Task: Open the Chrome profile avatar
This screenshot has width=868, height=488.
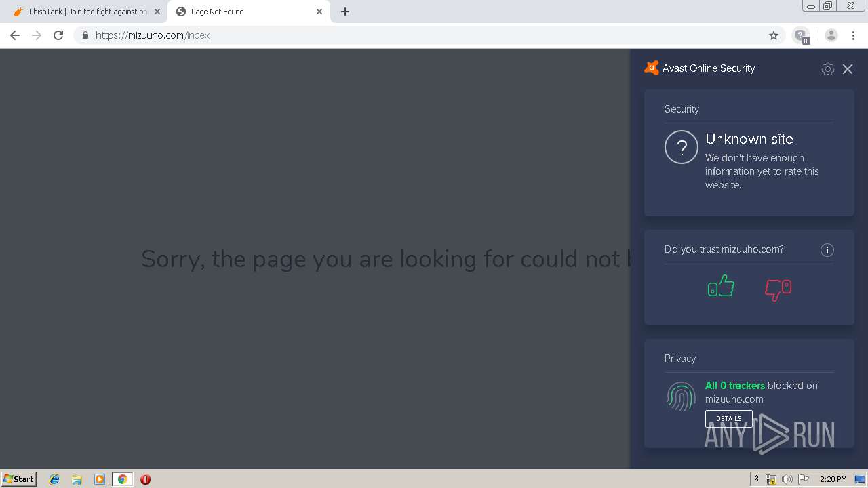Action: (831, 35)
